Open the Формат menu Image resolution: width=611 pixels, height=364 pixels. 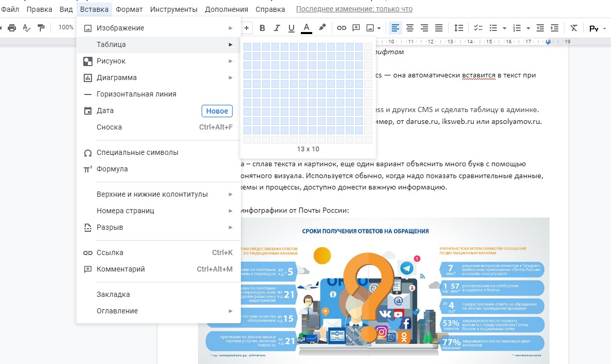click(x=129, y=9)
